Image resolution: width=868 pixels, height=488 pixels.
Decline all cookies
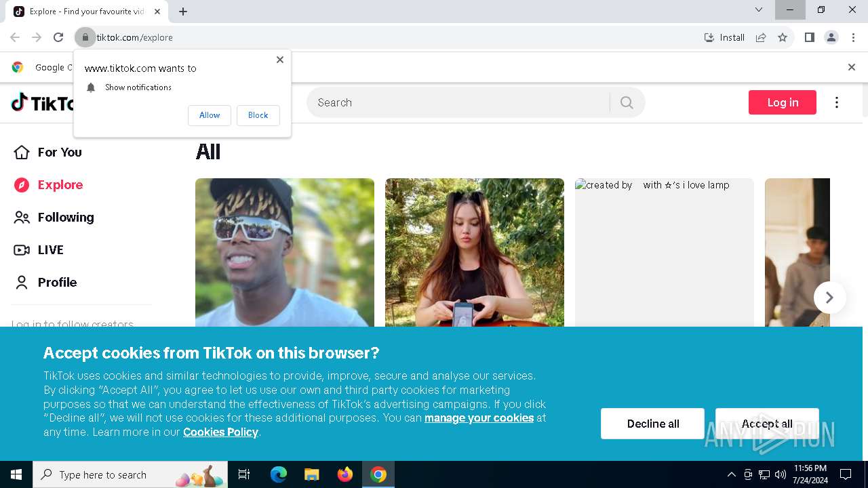(653, 424)
